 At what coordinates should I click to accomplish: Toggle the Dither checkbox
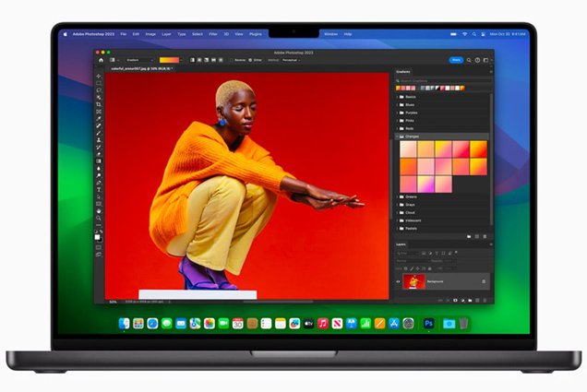coord(250,60)
